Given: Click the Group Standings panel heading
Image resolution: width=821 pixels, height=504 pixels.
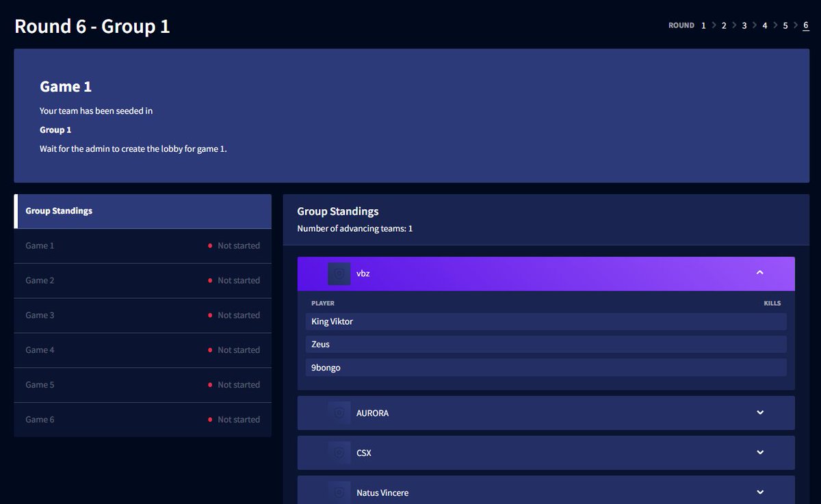Looking at the screenshot, I should point(338,211).
